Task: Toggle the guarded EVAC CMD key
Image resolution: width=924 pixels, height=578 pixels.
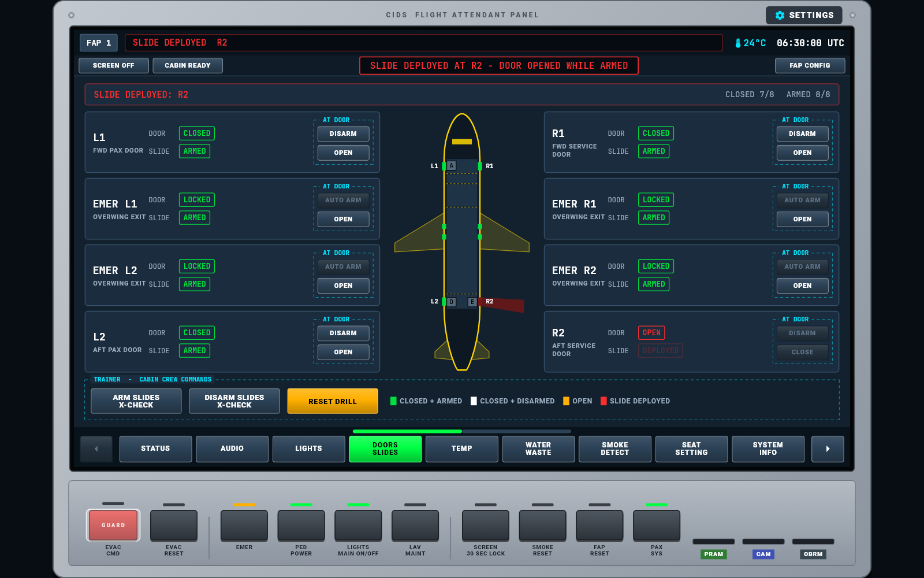Action: [x=113, y=525]
